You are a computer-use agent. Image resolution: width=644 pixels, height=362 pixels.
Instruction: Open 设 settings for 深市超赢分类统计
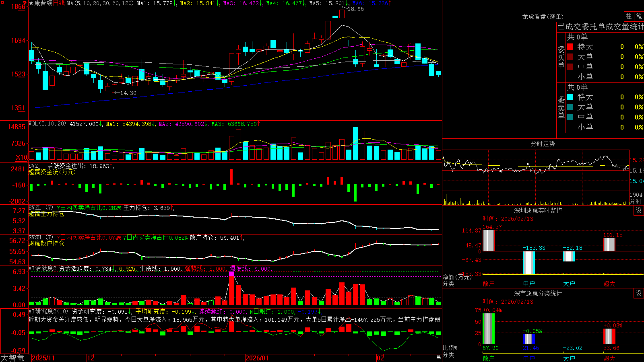tap(639, 293)
